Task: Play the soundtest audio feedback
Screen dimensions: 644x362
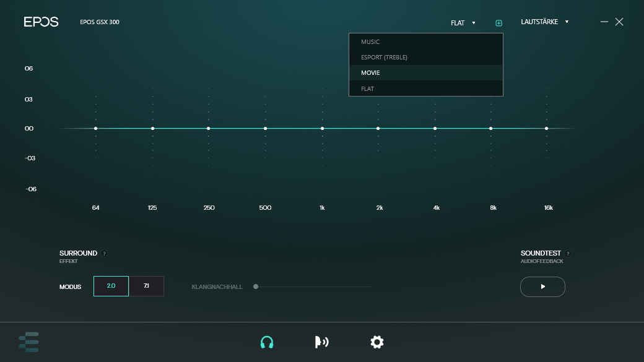Action: 542,287
